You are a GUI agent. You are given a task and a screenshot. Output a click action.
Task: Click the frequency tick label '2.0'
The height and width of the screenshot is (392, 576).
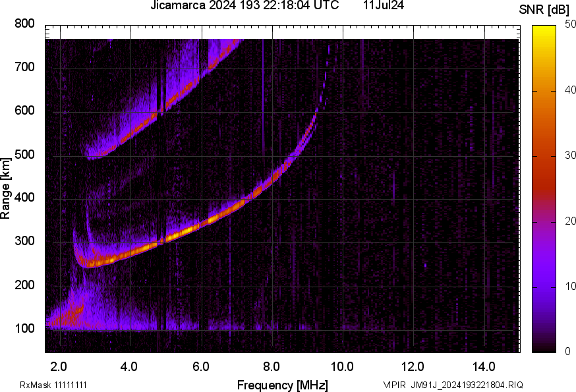coord(59,366)
